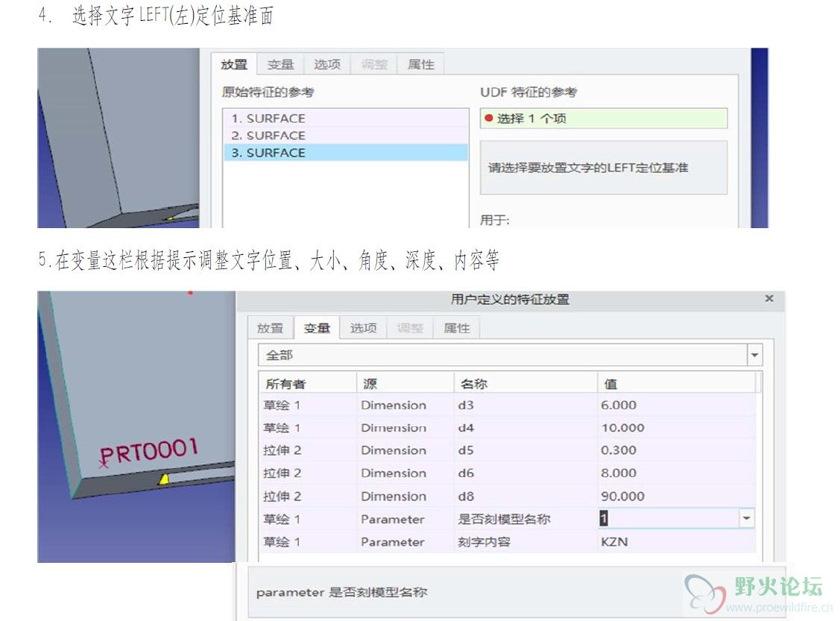Screen dimensions: 840x621
Task: Edit d6 value 8.000
Action: 677,473
